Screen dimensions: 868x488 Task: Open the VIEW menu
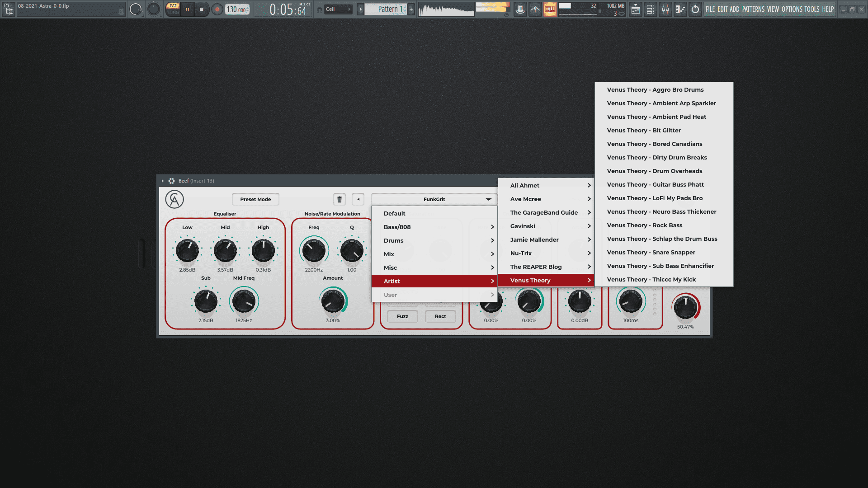click(x=773, y=9)
